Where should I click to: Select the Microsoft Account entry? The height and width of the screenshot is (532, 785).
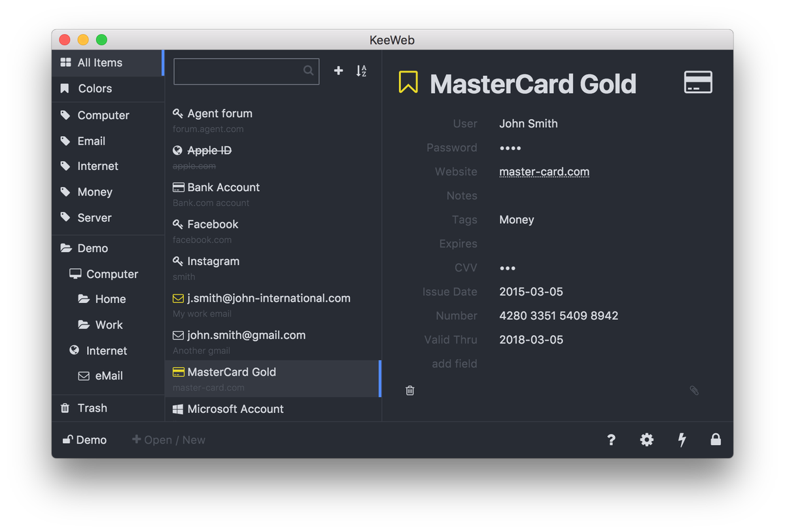tap(273, 410)
